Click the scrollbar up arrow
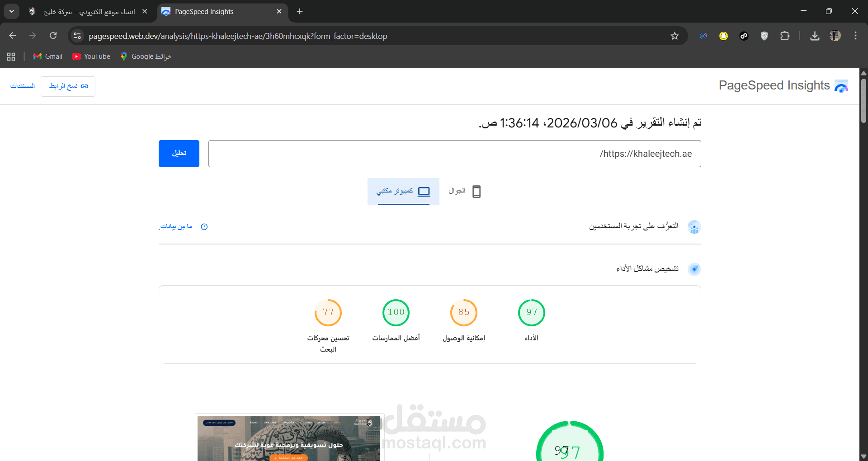This screenshot has width=868, height=461. (x=863, y=73)
